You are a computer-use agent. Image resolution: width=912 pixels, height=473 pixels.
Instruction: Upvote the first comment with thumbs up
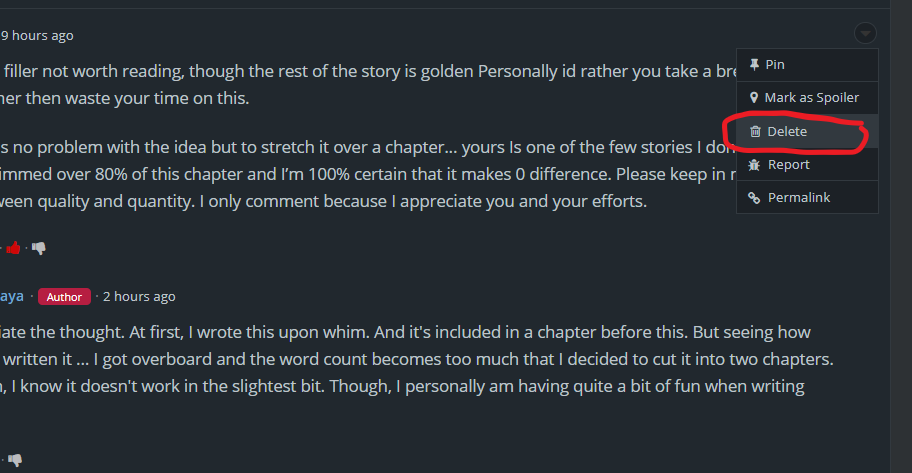coord(14,247)
